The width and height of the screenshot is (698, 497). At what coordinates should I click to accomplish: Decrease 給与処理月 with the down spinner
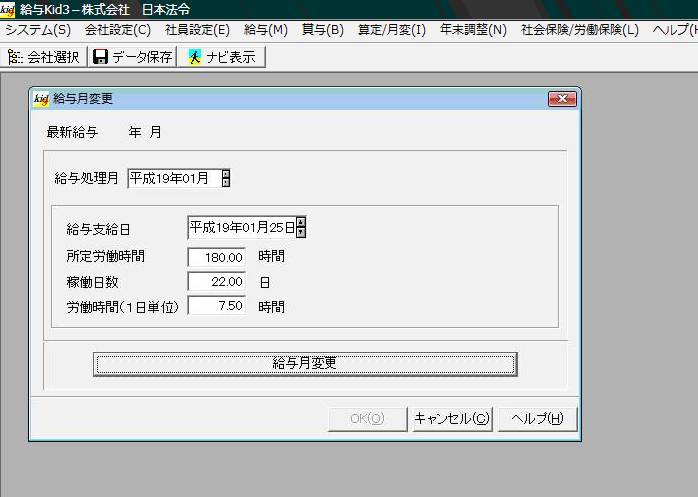tap(226, 183)
